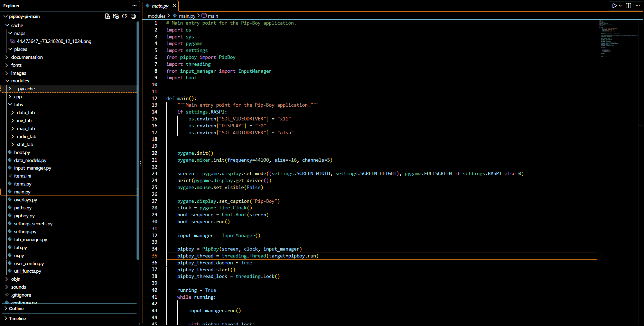Click the New File icon in Explorer
The width and height of the screenshot is (644, 326).
point(108,16)
